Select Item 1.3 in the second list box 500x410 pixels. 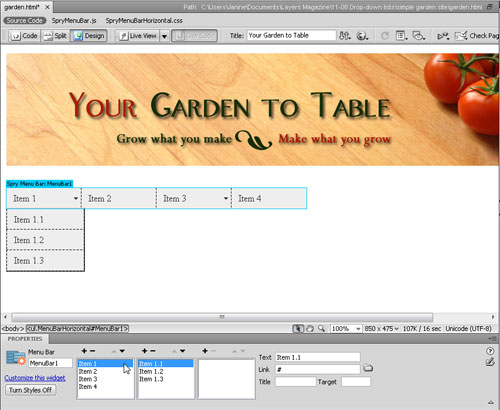click(166, 379)
